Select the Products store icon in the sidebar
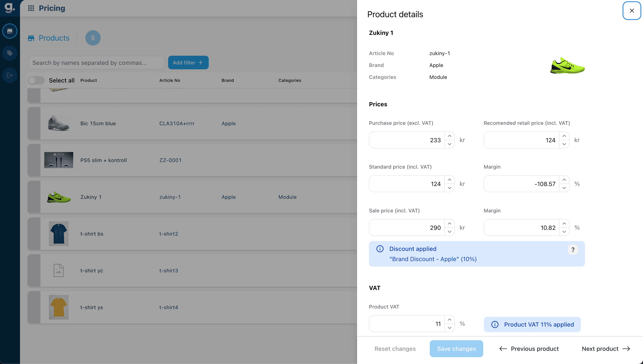643x364 pixels. coord(10,31)
